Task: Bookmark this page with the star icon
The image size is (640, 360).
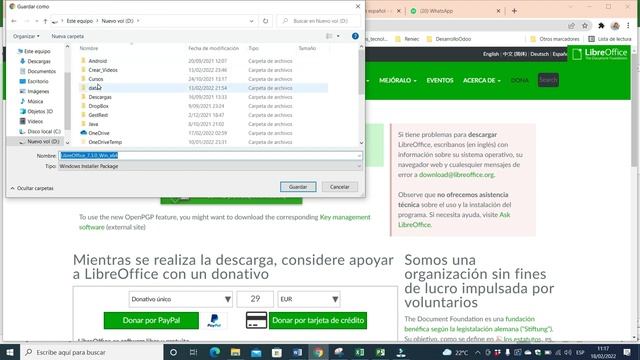Action: point(585,26)
